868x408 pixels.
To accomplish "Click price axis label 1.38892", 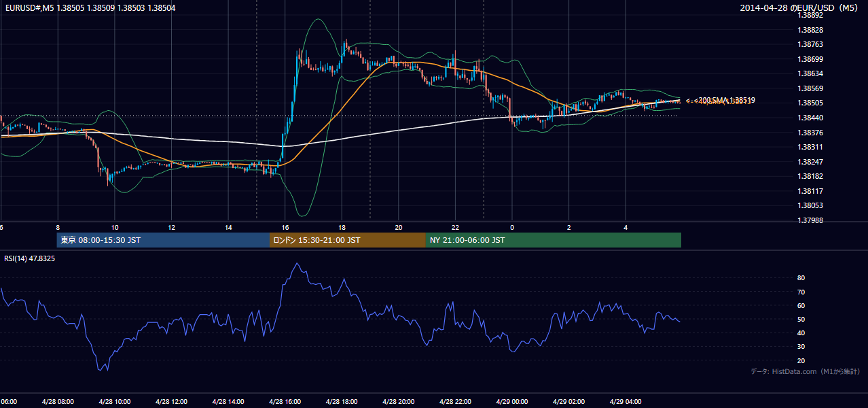I will [x=811, y=15].
